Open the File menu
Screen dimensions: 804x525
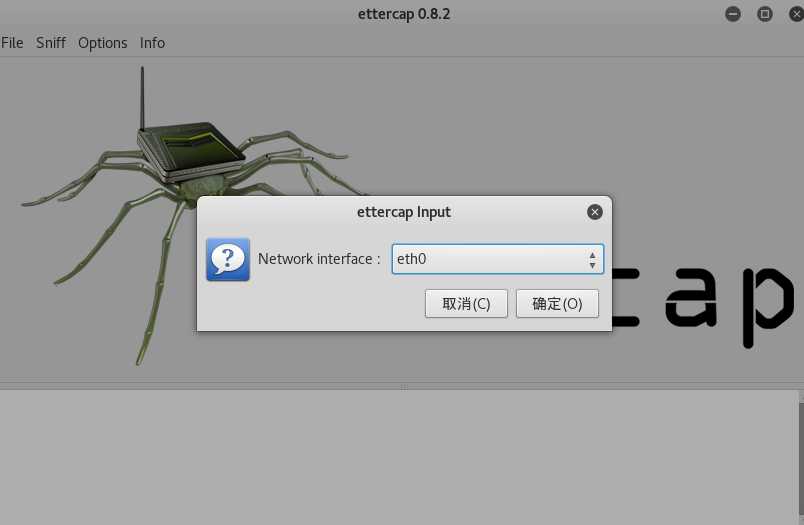[12, 43]
